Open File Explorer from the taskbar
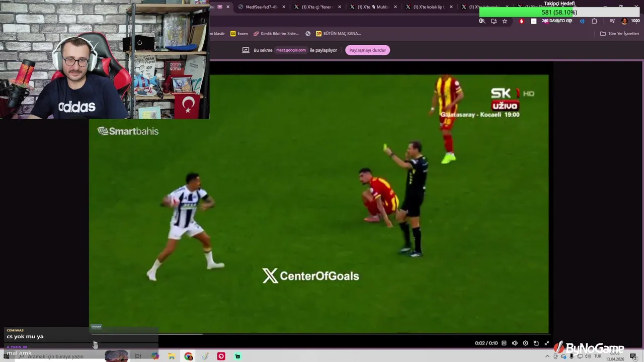Screen dimensions: 644x362 point(172,356)
